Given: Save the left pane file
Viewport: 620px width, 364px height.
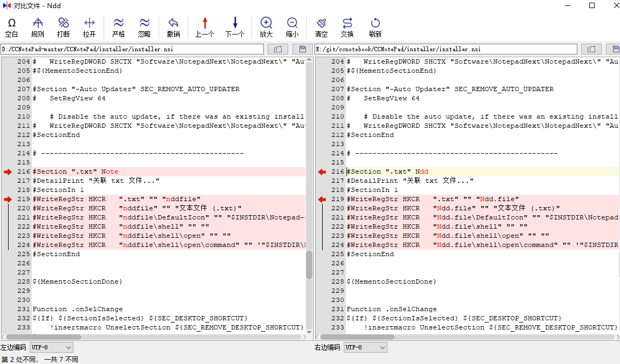Looking at the screenshot, I should pos(303,49).
